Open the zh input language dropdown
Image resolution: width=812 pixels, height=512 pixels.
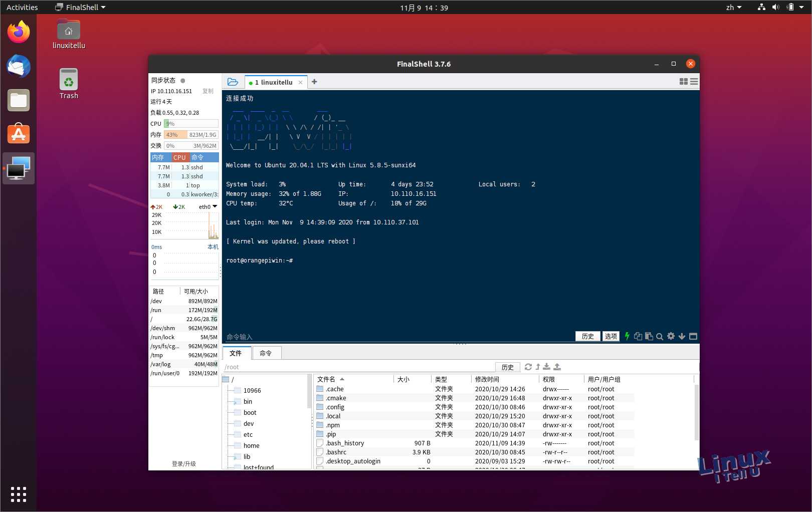[734, 7]
